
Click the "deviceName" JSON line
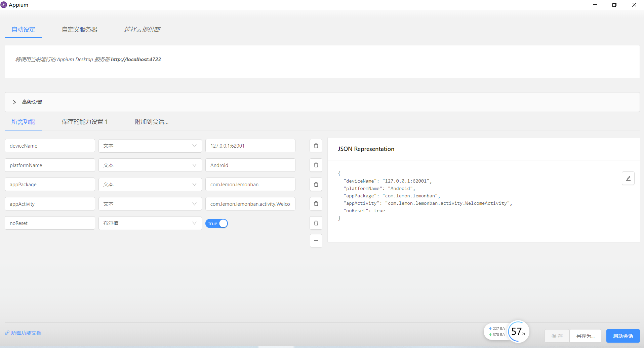388,181
